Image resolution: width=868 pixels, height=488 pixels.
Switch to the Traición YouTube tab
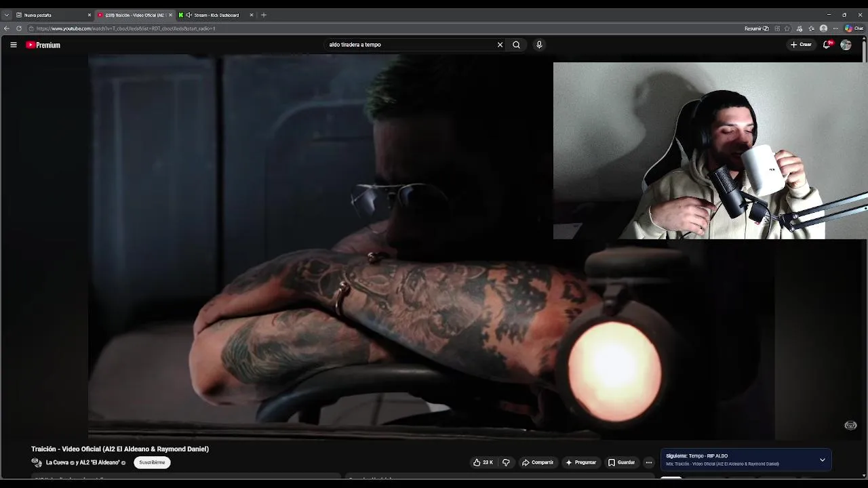coord(134,15)
